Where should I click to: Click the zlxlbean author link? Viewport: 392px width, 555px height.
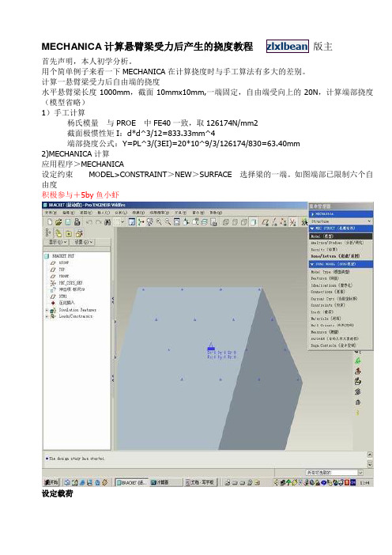287,47
